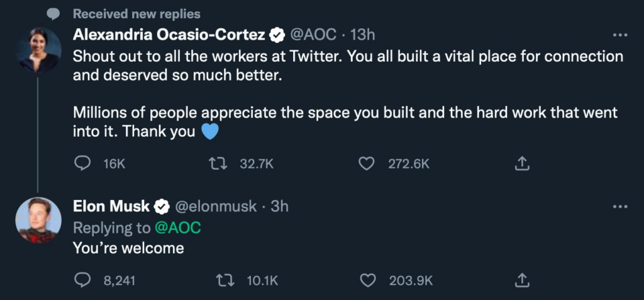Open more options menu on Elon Musk's reply

pyautogui.click(x=619, y=207)
